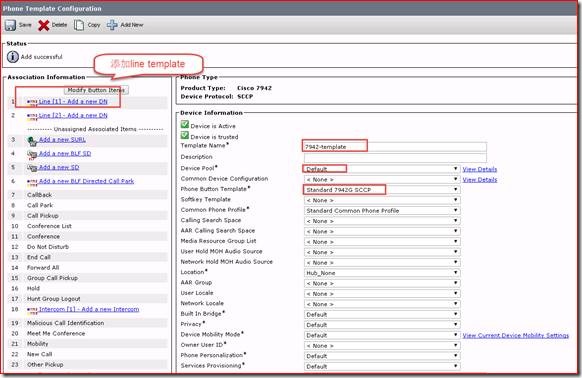
Task: Select the Call Pickup item in row 9
Action: pyautogui.click(x=42, y=216)
